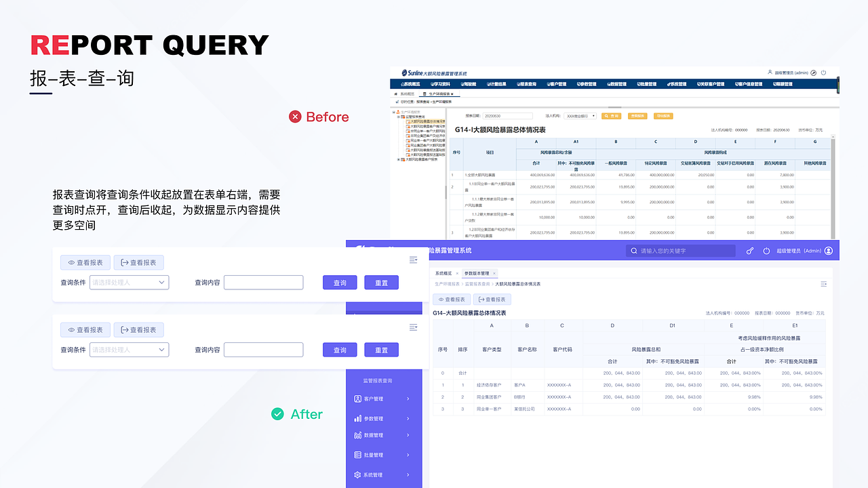The image size is (868, 488).
Task: Click the export-arrow 查看报表 button in lower query card
Action: (x=138, y=330)
